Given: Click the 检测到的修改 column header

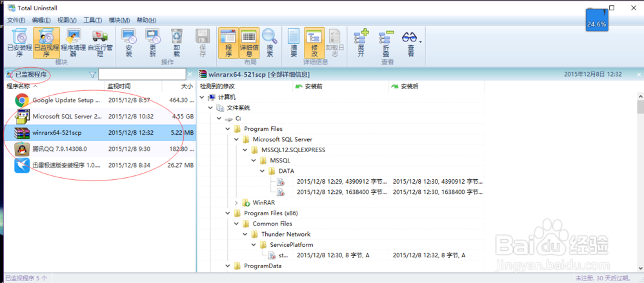Looking at the screenshot, I should click(245, 86).
